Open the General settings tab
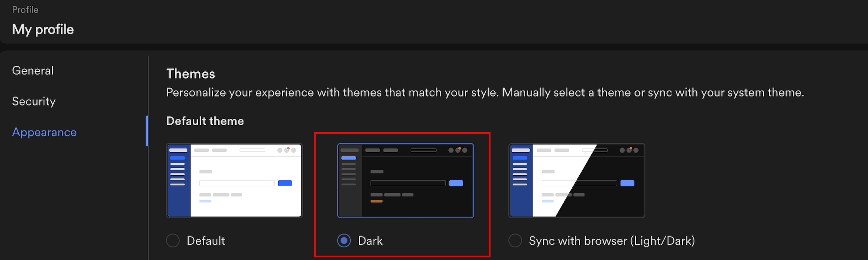868x260 pixels. [33, 70]
